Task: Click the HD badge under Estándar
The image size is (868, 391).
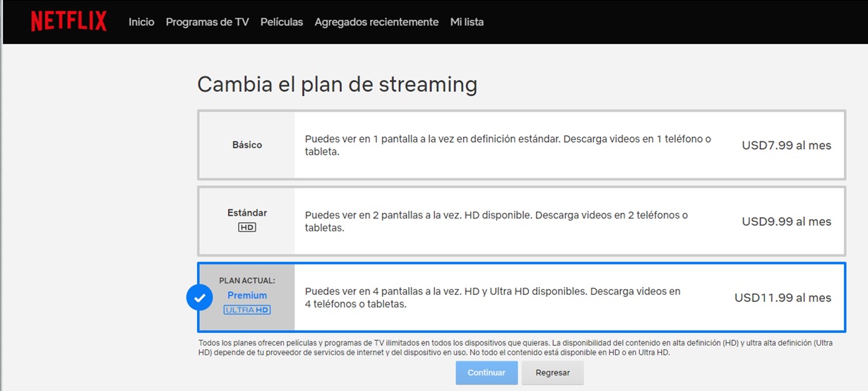Action: 247,228
